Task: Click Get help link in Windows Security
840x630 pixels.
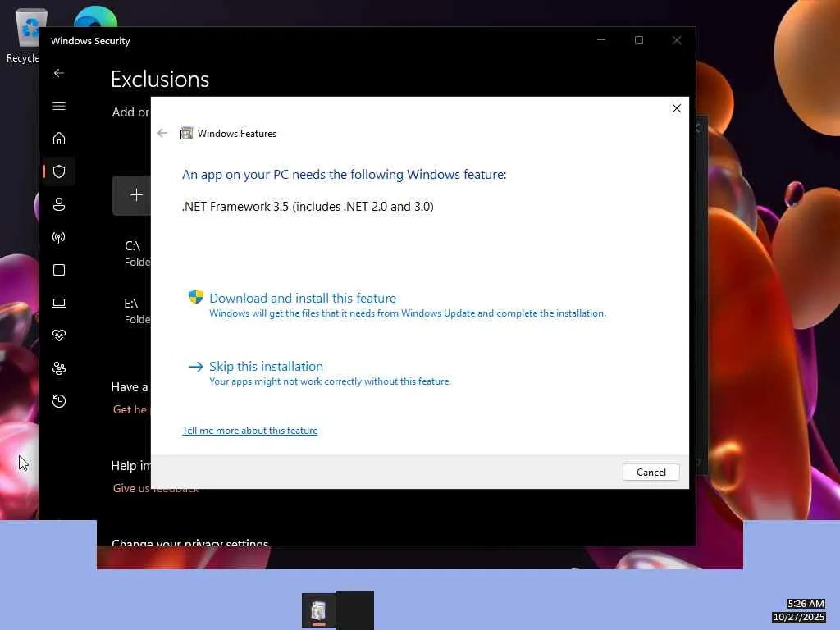Action: coord(132,410)
